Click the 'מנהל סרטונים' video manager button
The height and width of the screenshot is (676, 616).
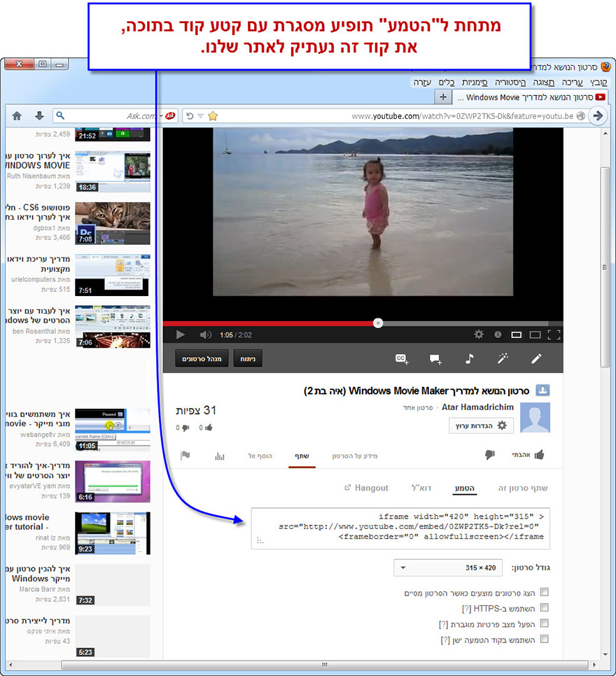pyautogui.click(x=202, y=359)
